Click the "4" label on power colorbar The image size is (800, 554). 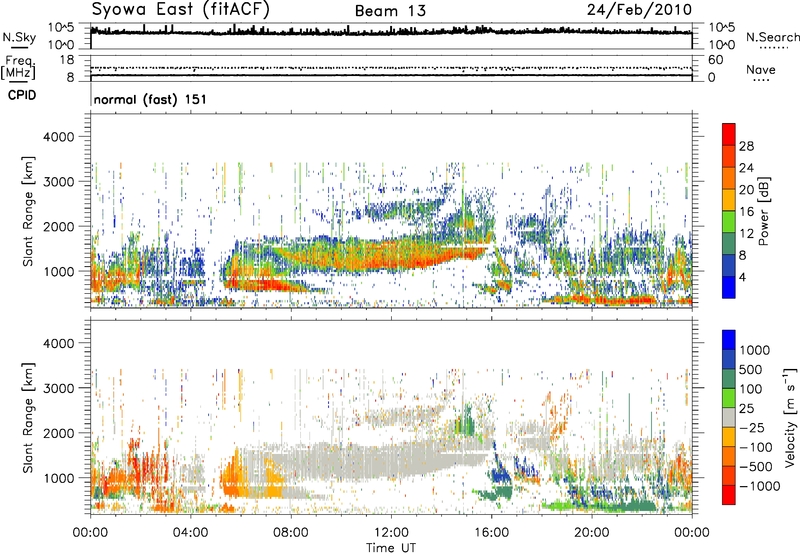pos(743,278)
